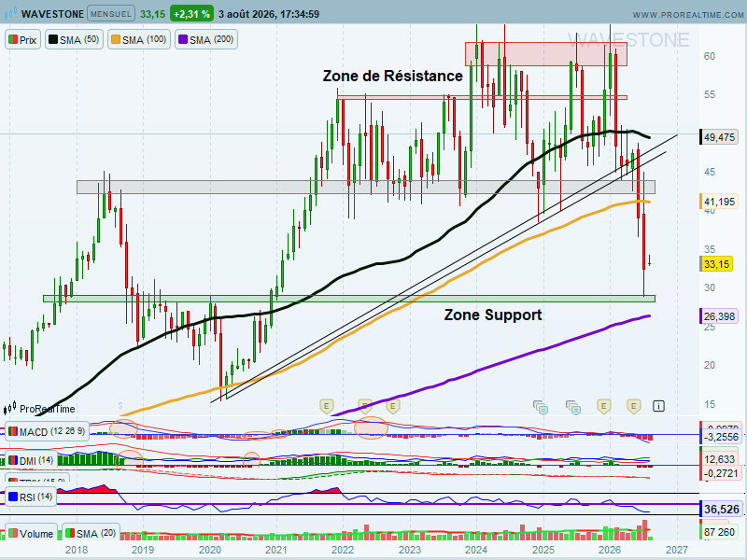
Task: Click the 2024 year on time axis
Action: pyautogui.click(x=476, y=550)
